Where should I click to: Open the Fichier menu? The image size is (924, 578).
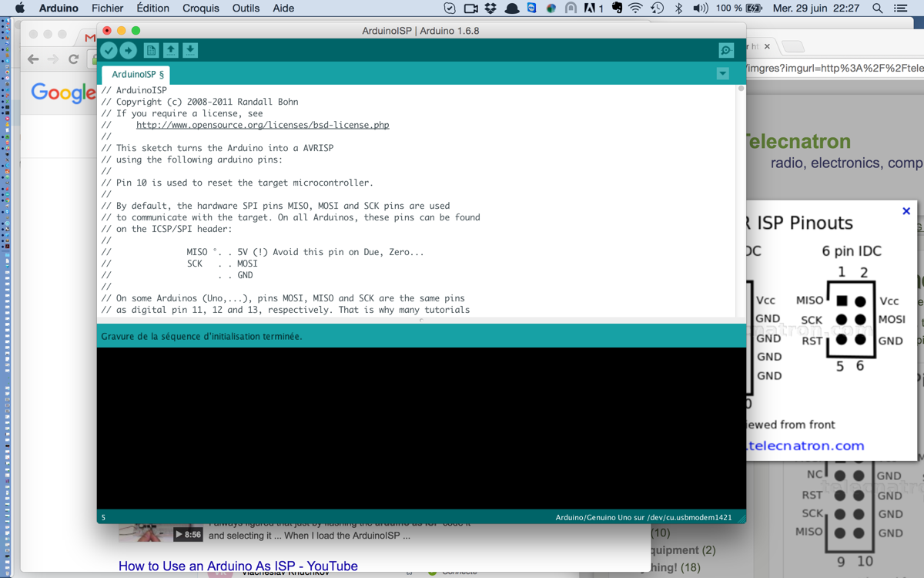107,8
